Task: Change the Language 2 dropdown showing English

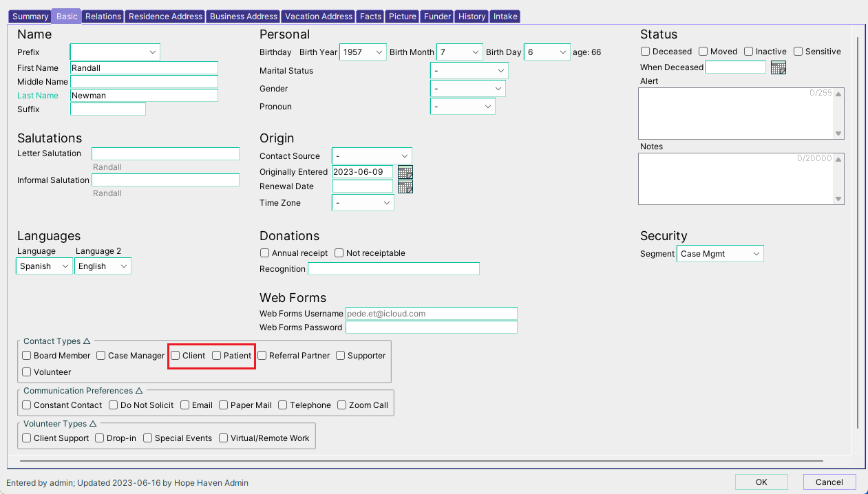Action: point(103,266)
